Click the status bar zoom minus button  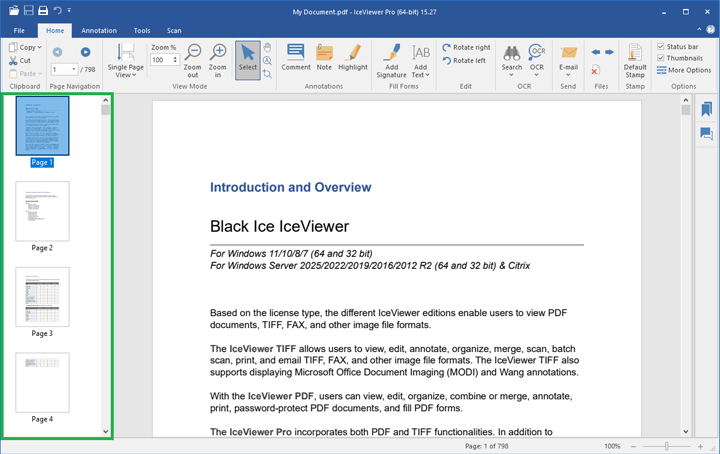[x=633, y=446]
